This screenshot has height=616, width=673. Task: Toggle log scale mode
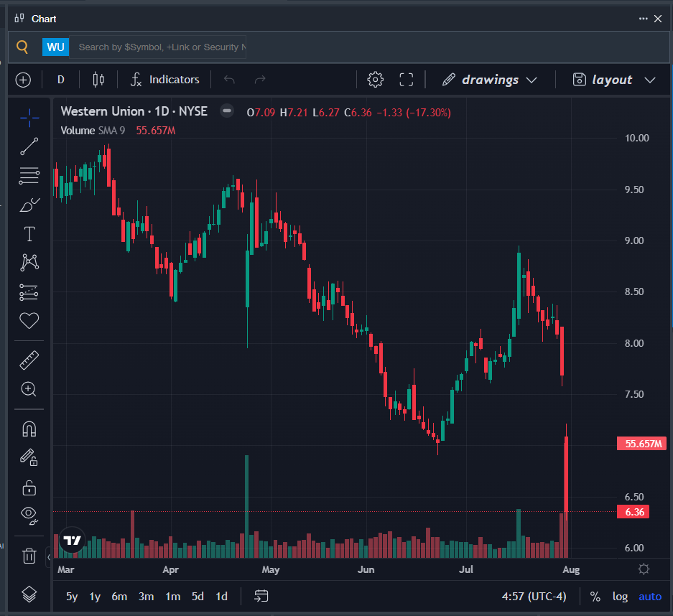[x=620, y=597]
